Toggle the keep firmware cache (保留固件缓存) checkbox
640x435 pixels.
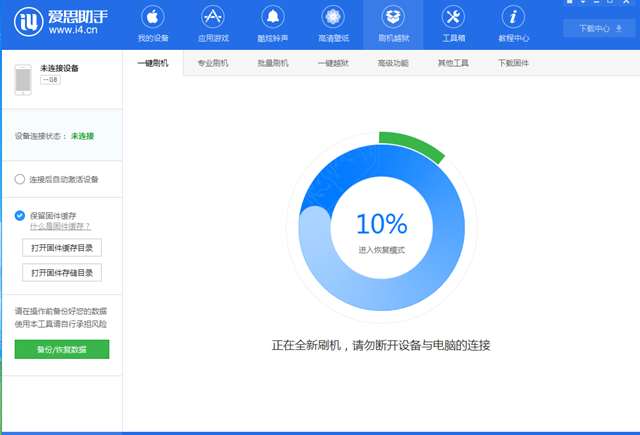pyautogui.click(x=20, y=215)
